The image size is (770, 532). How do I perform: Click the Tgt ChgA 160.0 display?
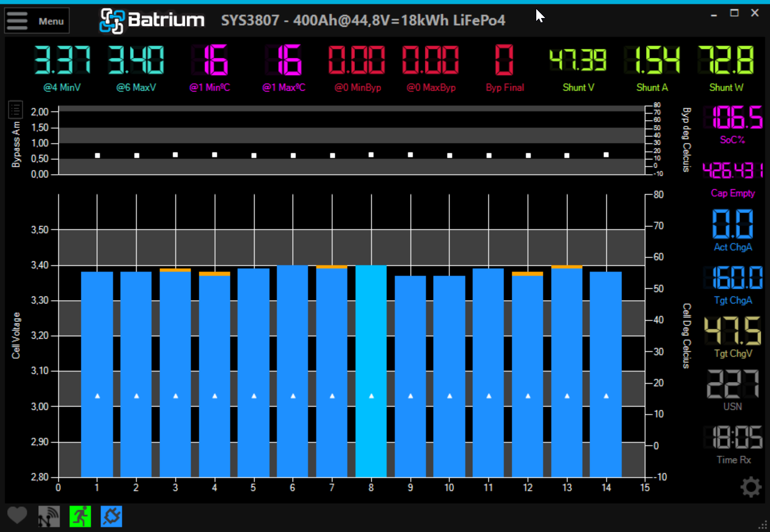click(x=732, y=285)
